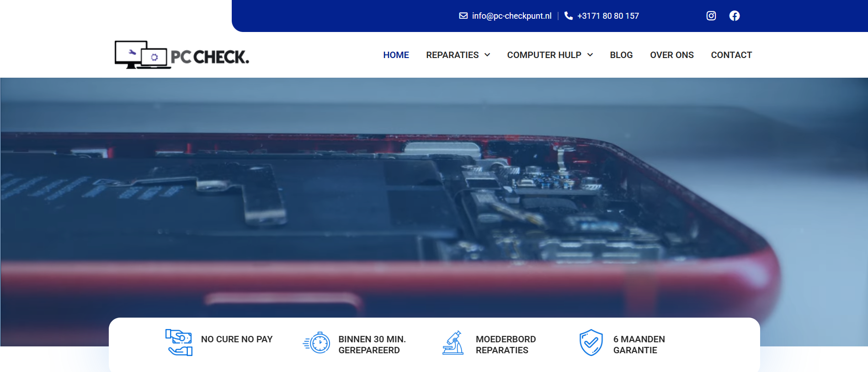Navigate to Over Ons

[x=671, y=55]
